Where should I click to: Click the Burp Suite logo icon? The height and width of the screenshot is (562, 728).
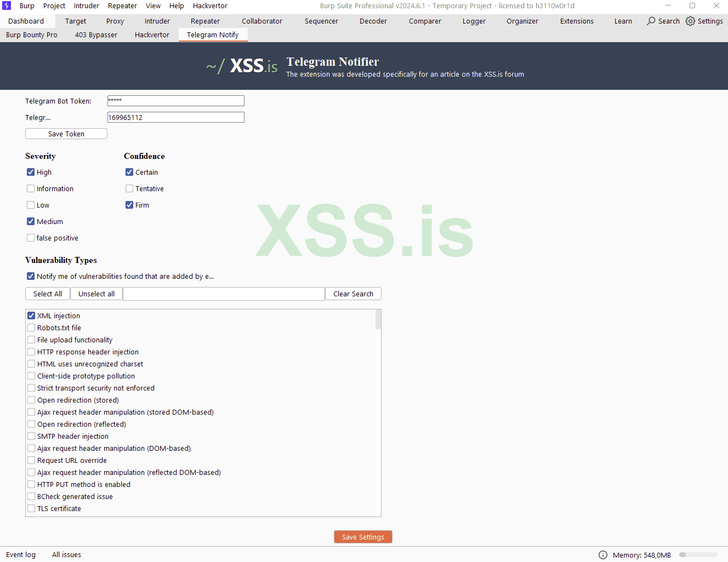(x=7, y=5)
